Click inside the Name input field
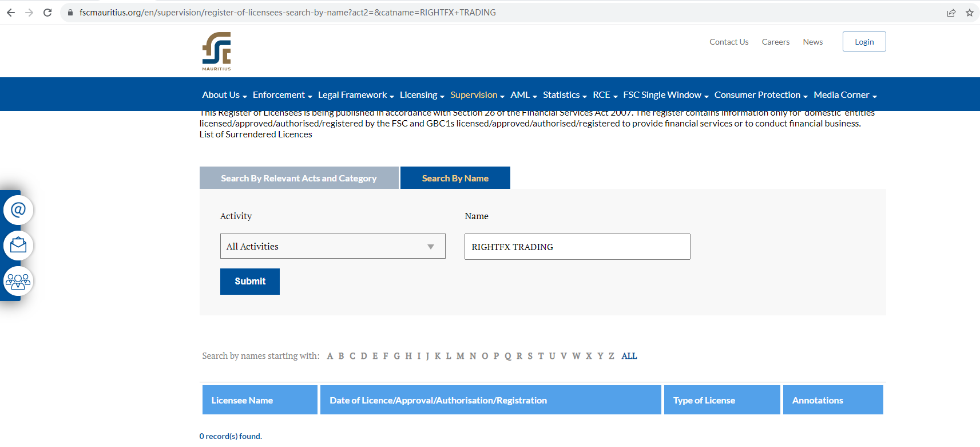The height and width of the screenshot is (447, 980). 577,247
